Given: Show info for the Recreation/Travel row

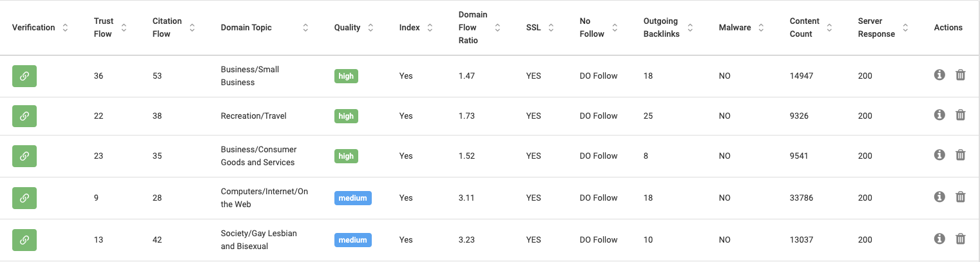Looking at the screenshot, I should coord(939,116).
